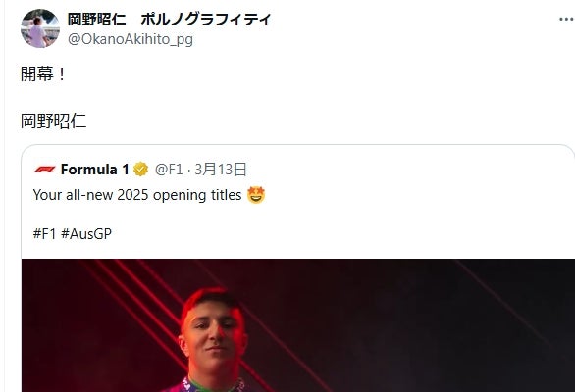Click the #AusGP hashtag

[86, 234]
